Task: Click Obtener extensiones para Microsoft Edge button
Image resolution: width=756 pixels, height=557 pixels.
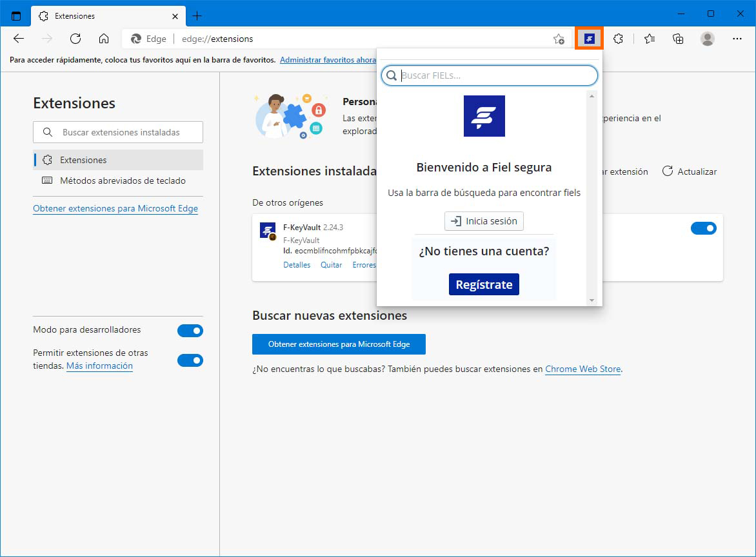Action: pyautogui.click(x=339, y=344)
